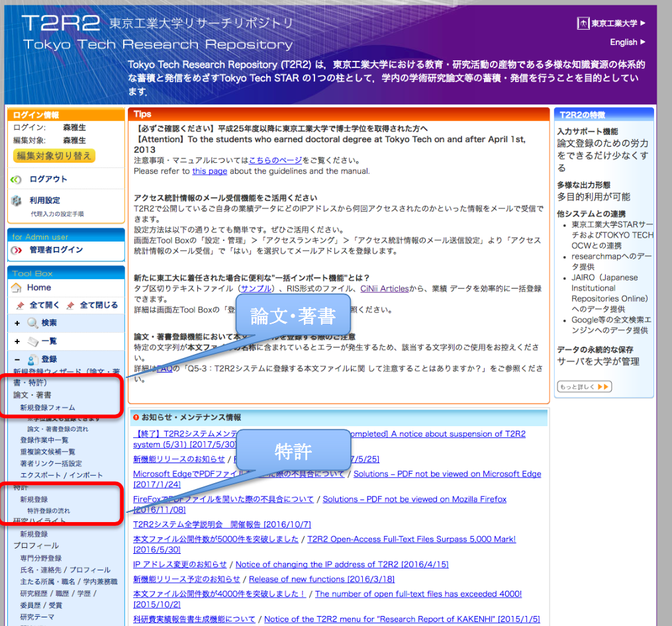Click the 入力サポート機能 feature heading
672x626 pixels.
(x=587, y=132)
